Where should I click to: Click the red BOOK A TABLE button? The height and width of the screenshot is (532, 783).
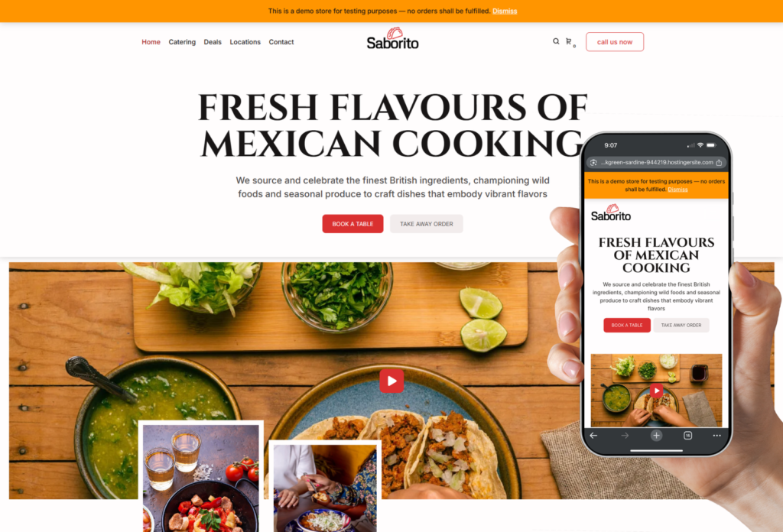pos(353,224)
